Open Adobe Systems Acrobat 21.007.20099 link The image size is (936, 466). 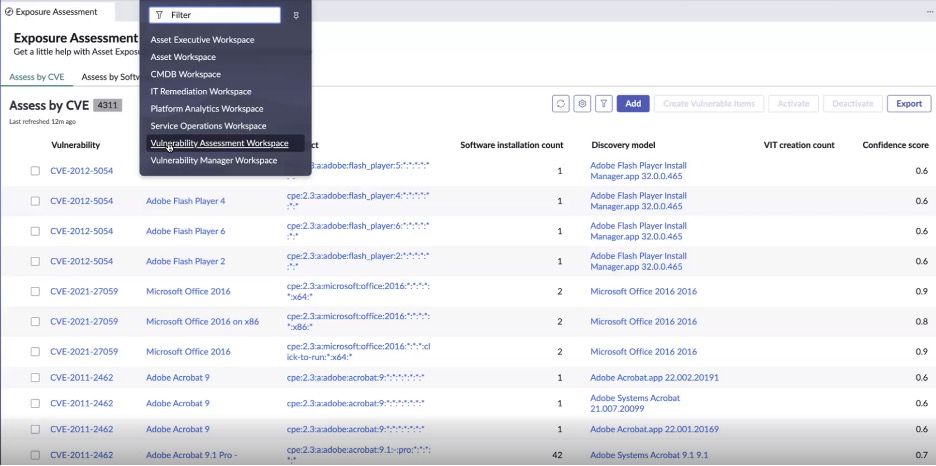635,403
